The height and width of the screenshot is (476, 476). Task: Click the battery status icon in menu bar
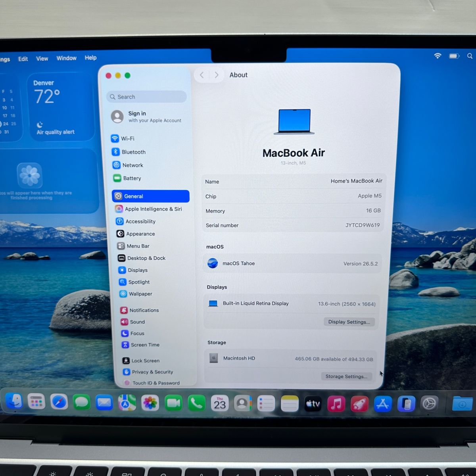click(454, 56)
